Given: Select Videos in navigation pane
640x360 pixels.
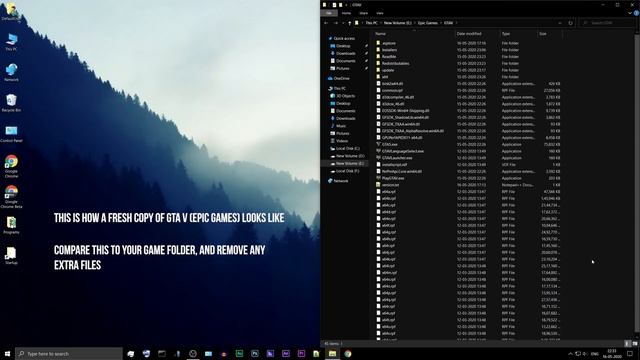Looking at the screenshot, I should (342, 141).
